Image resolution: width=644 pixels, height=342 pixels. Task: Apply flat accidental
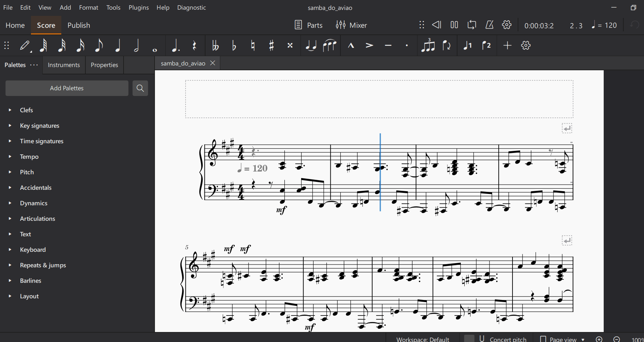pyautogui.click(x=234, y=45)
